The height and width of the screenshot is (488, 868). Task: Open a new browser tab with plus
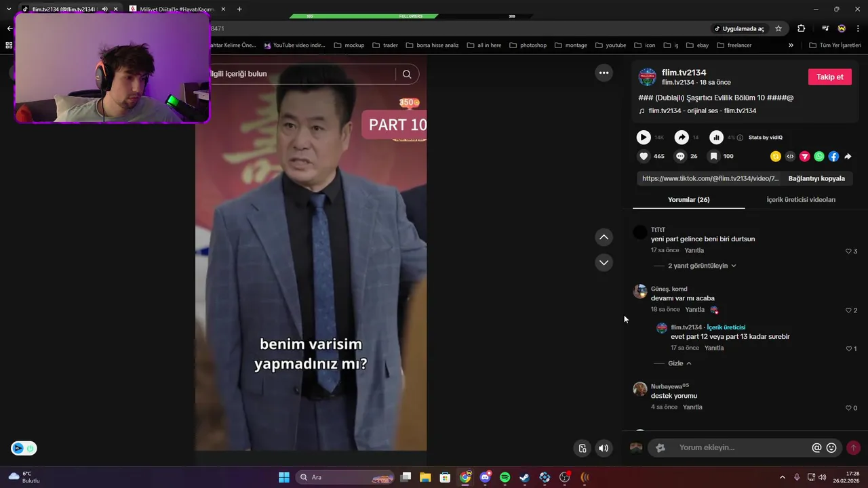[239, 9]
